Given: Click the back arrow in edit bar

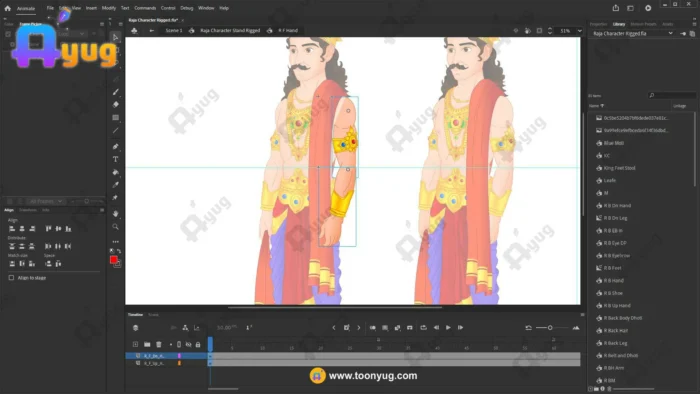Looking at the screenshot, I should [x=152, y=30].
